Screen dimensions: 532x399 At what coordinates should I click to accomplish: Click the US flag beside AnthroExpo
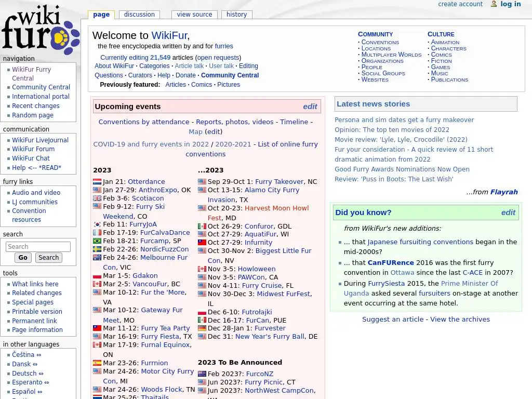click(97, 190)
